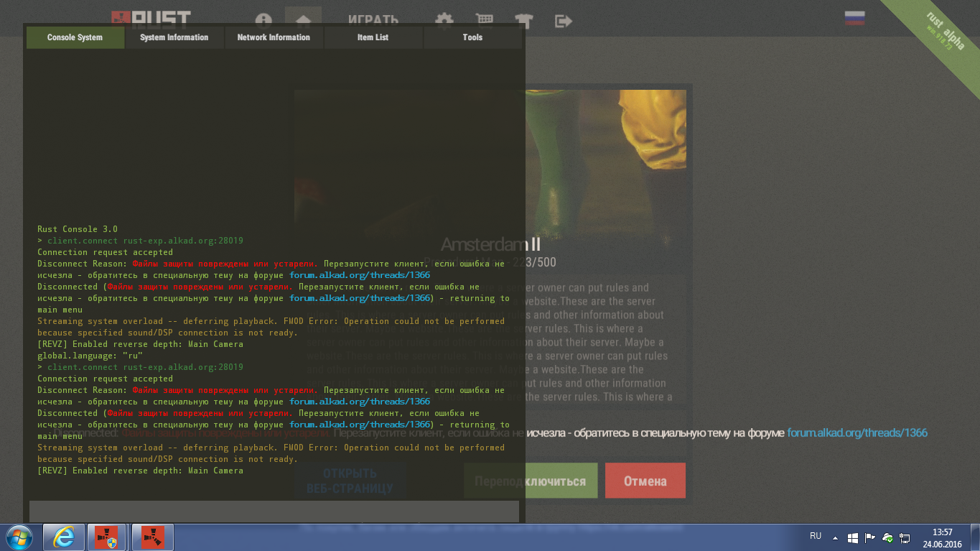Click the Rust logo in main menu

coord(151,18)
